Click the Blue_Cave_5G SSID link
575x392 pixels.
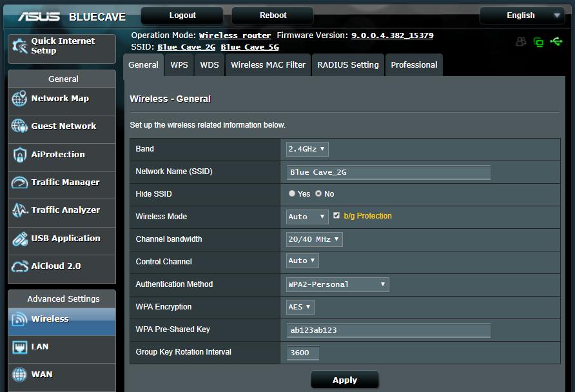click(x=249, y=47)
